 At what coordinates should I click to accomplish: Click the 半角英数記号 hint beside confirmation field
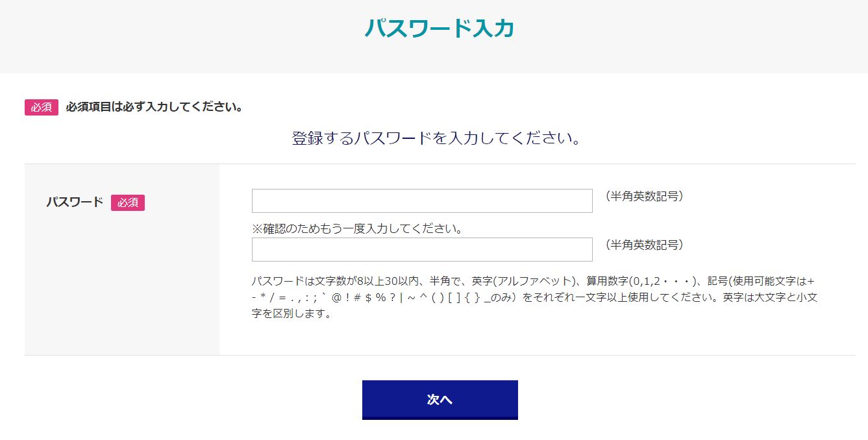click(643, 245)
